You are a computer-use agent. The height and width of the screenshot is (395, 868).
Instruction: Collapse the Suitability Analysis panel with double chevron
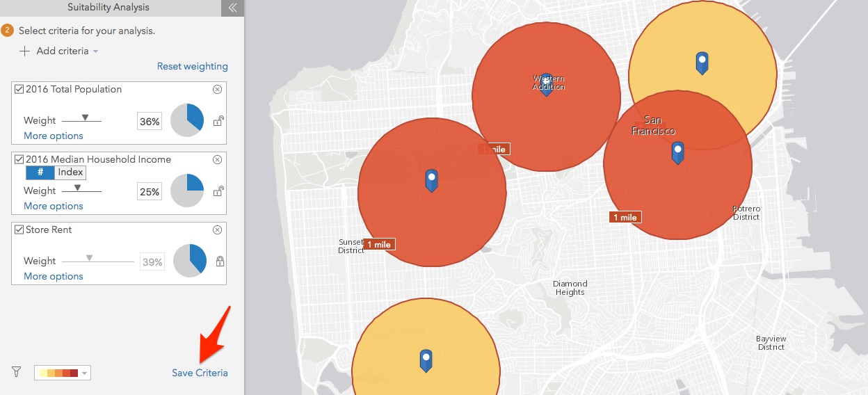pyautogui.click(x=232, y=8)
